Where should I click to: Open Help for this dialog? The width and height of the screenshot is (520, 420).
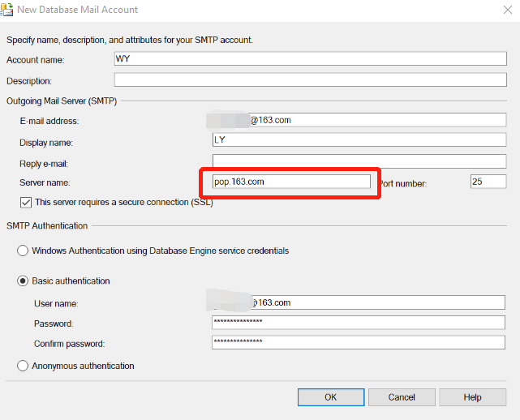click(473, 397)
